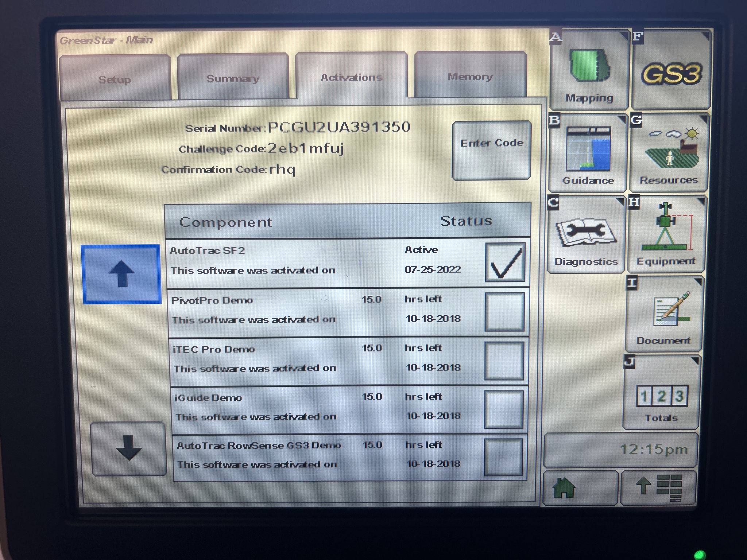The width and height of the screenshot is (747, 560).
Task: Click iGuide Demo 15.0 hours value
Action: coord(372,397)
